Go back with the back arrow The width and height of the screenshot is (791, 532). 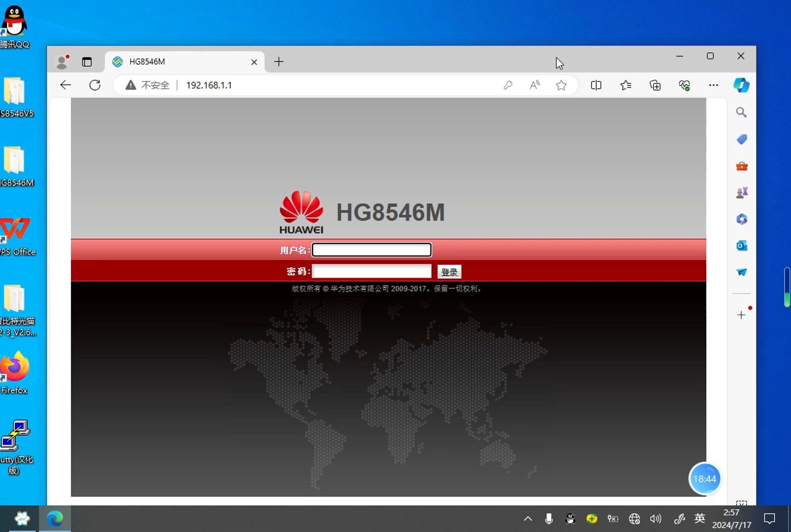click(x=66, y=85)
